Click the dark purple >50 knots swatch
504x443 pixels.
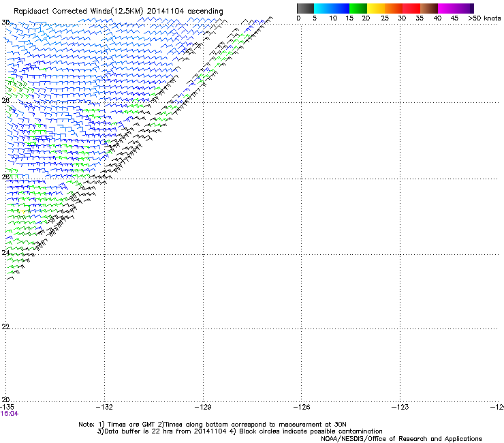coord(472,8)
